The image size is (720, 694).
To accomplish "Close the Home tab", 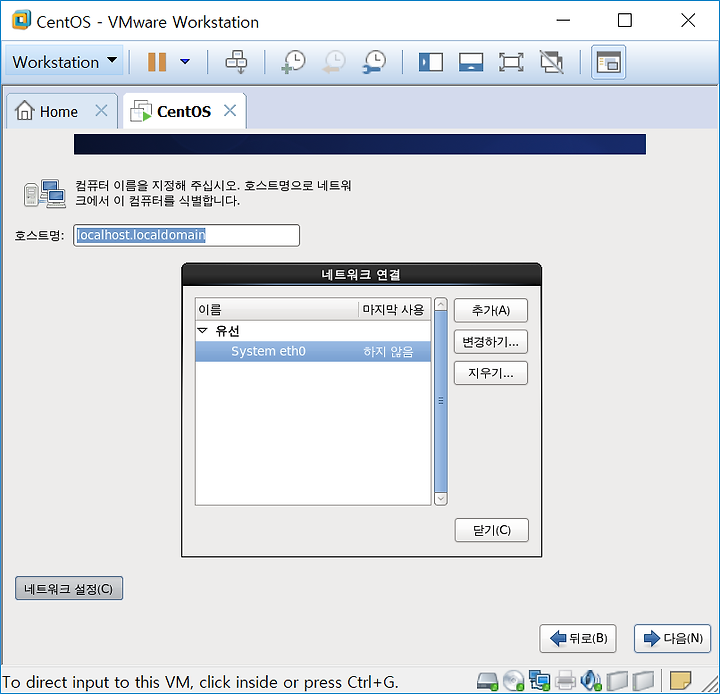I will 101,111.
